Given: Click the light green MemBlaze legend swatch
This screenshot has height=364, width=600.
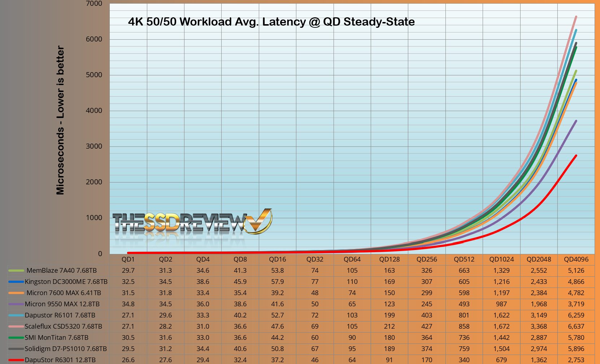Looking at the screenshot, I should pyautogui.click(x=16, y=271).
